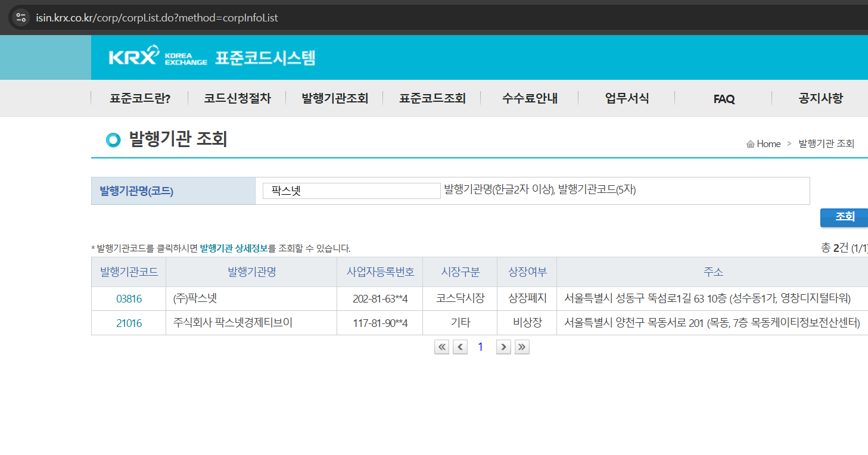The height and width of the screenshot is (455, 868).
Task: Open issuer code 21016 details
Action: pos(129,323)
